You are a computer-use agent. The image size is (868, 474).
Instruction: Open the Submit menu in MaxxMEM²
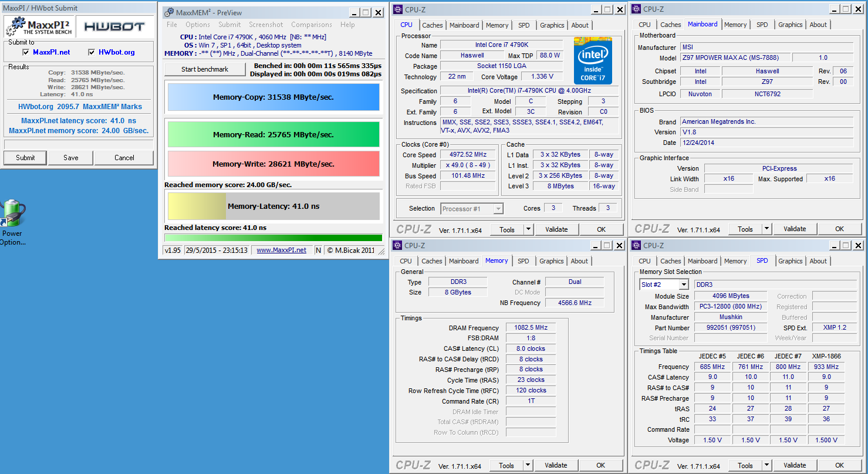229,25
